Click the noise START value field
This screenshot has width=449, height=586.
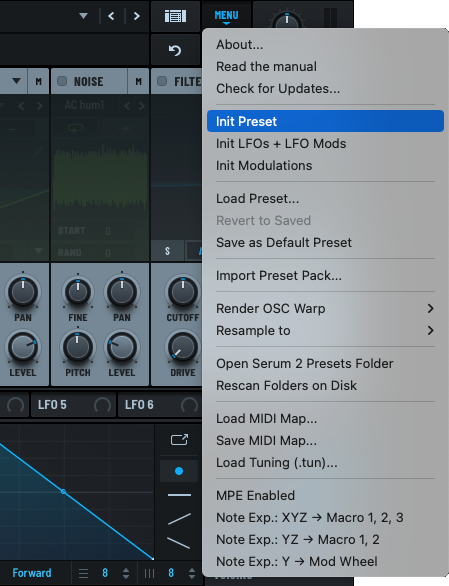pyautogui.click(x=108, y=231)
